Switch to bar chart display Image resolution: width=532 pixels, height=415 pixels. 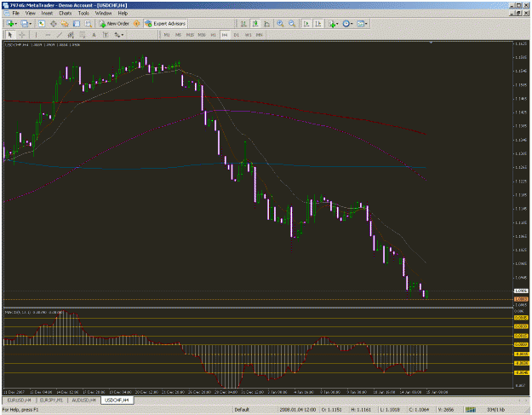[x=243, y=23]
